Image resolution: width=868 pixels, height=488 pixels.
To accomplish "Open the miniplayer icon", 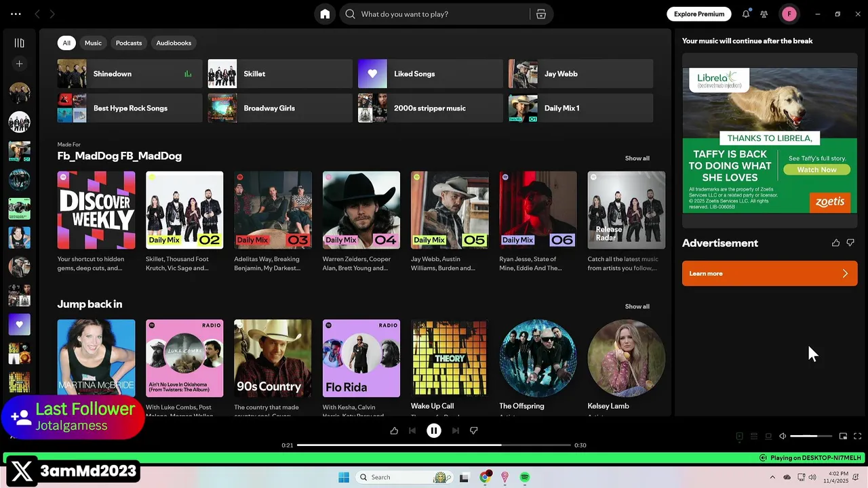I will (843, 436).
